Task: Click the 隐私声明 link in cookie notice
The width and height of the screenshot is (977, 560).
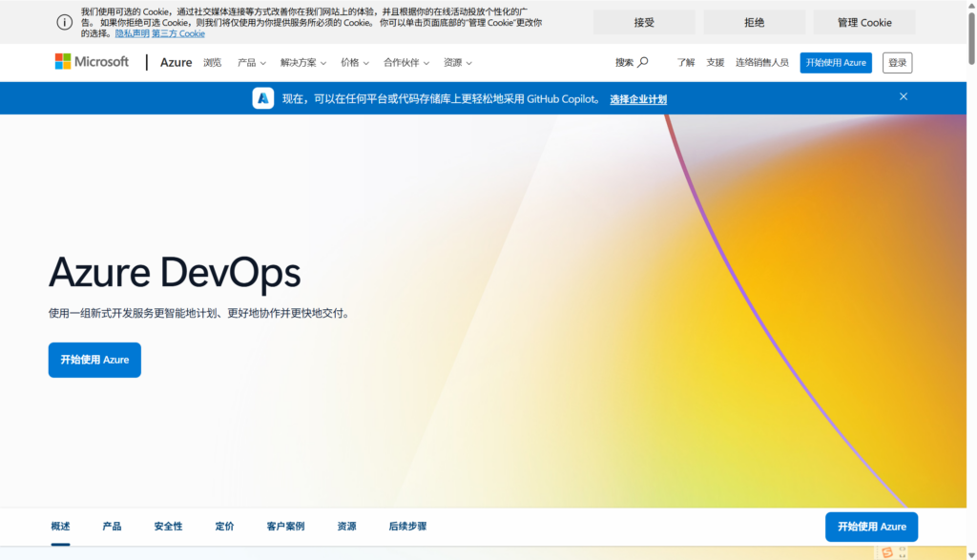Action: point(132,33)
